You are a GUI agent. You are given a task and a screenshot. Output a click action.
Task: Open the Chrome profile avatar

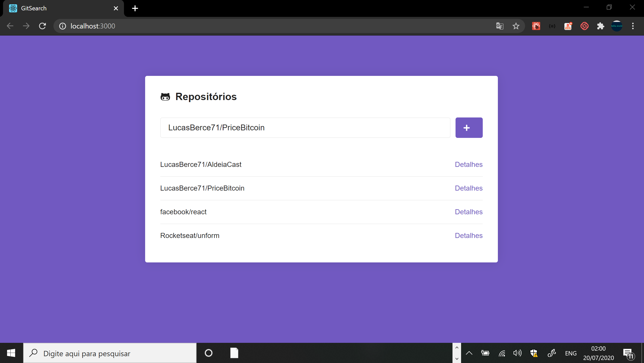pos(617,26)
